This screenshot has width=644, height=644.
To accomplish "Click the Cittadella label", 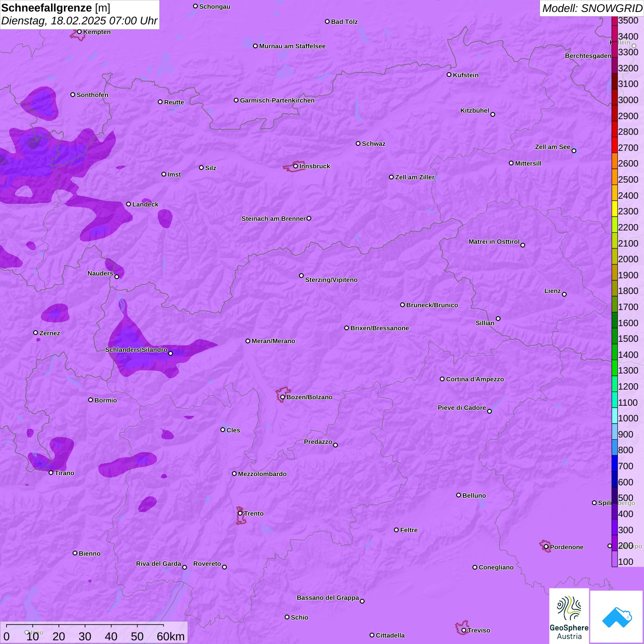I will 390,635.
